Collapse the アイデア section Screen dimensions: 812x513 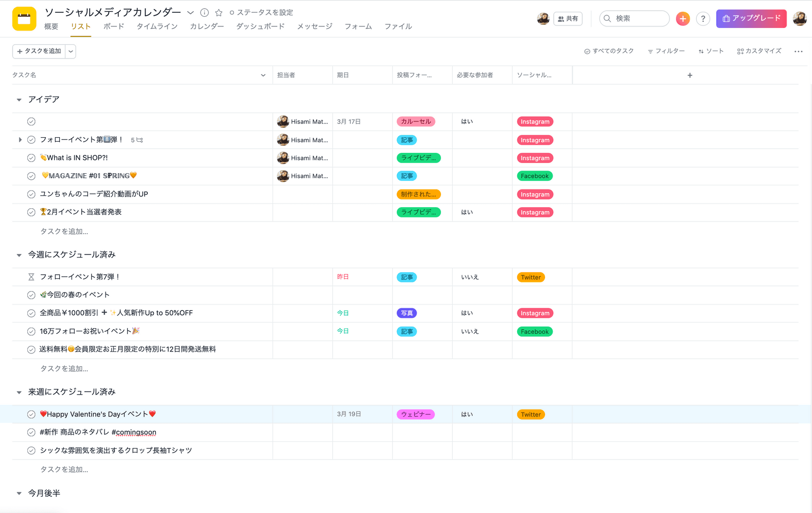pyautogui.click(x=19, y=100)
